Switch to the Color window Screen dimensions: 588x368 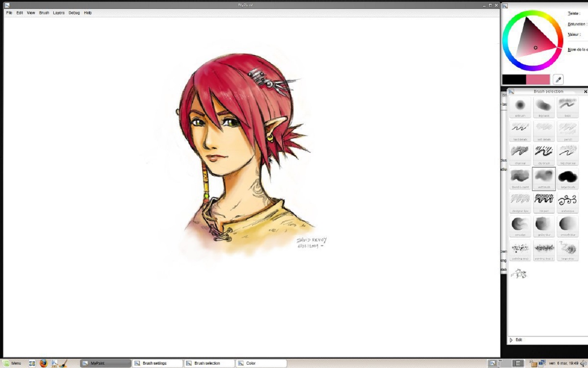coord(251,363)
